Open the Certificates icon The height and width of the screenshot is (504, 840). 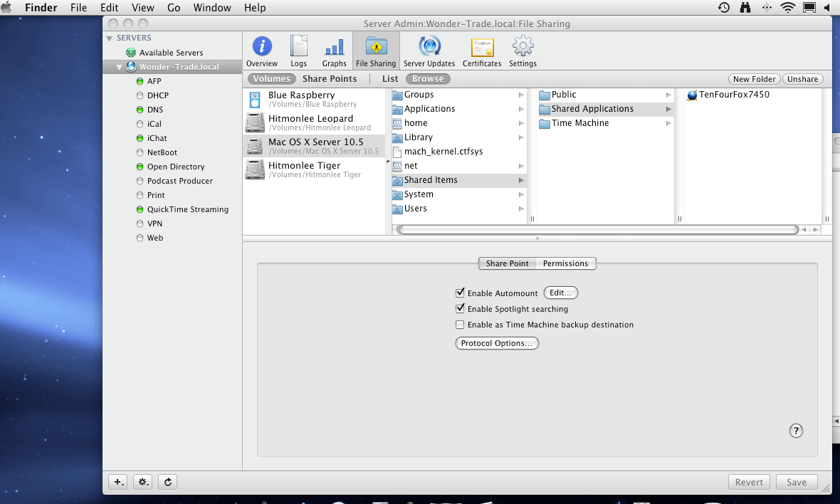[x=482, y=47]
